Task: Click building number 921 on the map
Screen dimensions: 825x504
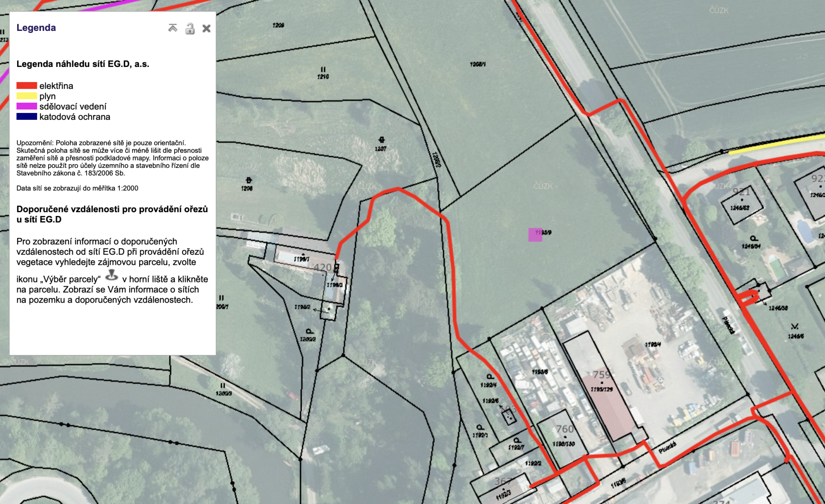Action: (741, 192)
